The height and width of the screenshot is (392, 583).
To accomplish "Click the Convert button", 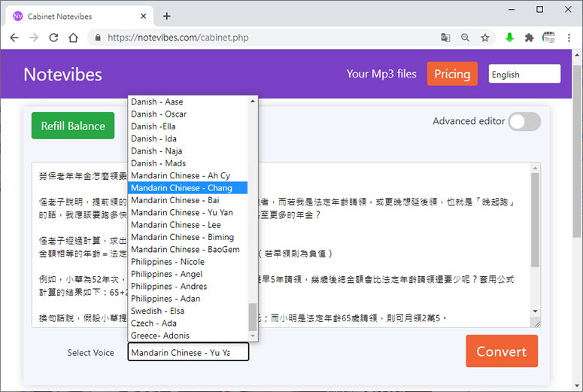I will pyautogui.click(x=501, y=351).
